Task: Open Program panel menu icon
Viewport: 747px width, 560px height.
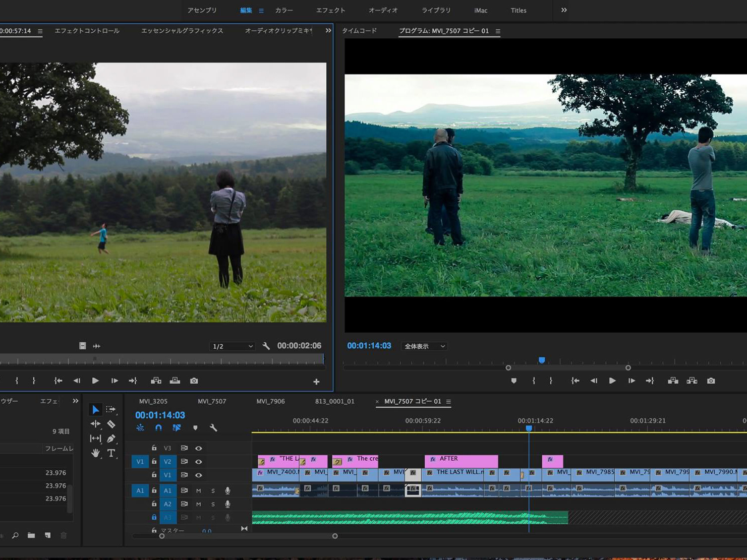Action: point(498,31)
